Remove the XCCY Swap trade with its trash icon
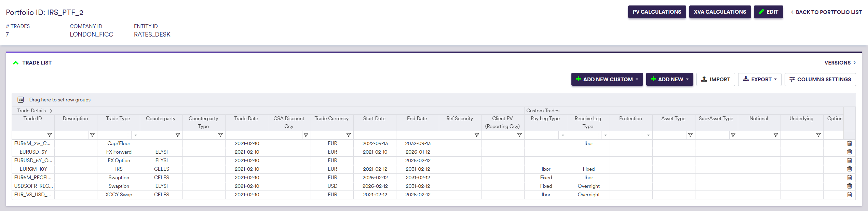 (849, 195)
